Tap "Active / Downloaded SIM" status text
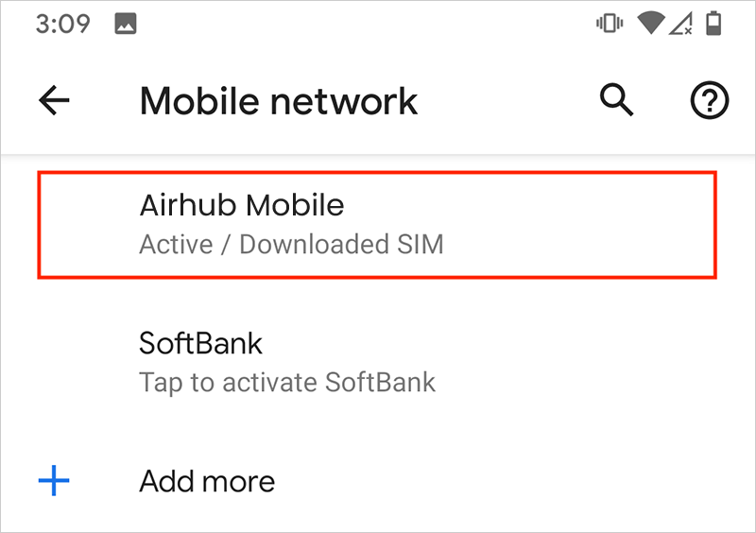756x533 pixels. (291, 246)
